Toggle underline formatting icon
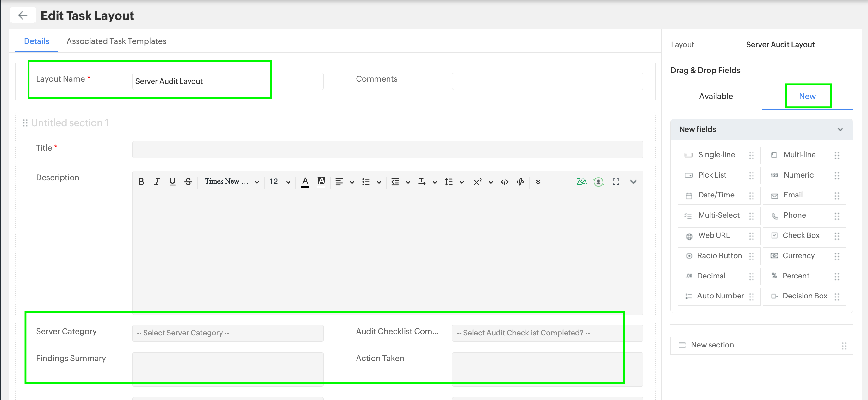 (172, 182)
